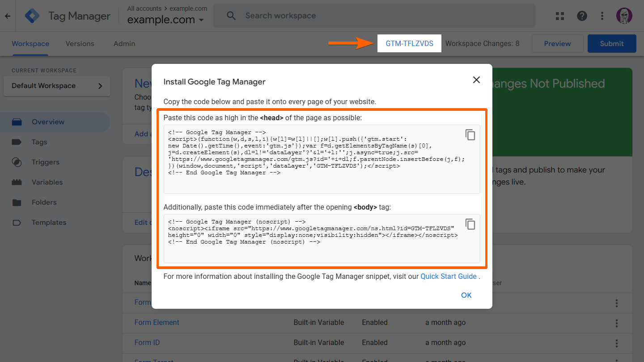Switch to the Versions tab

coord(80,44)
